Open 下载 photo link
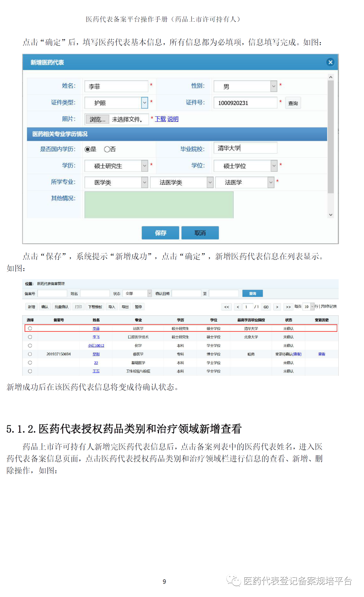Image resolution: width=364 pixels, height=597 pixels. [160, 119]
